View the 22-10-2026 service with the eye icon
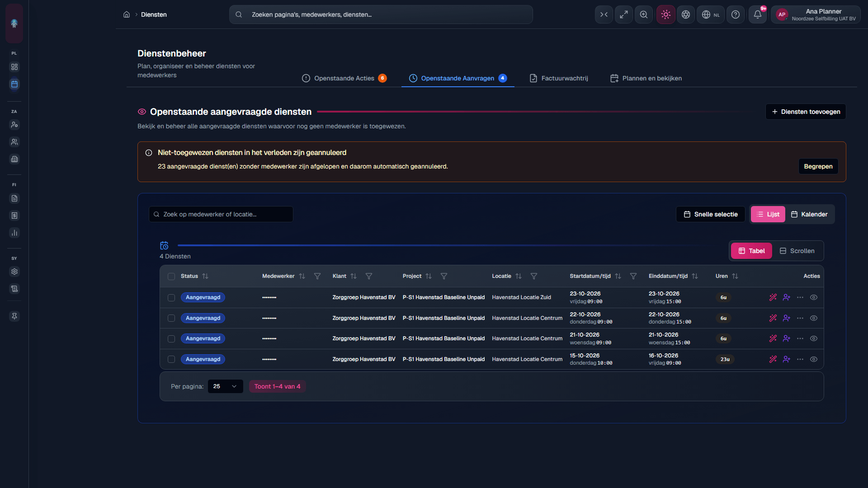Image resolution: width=868 pixels, height=488 pixels. pyautogui.click(x=814, y=318)
